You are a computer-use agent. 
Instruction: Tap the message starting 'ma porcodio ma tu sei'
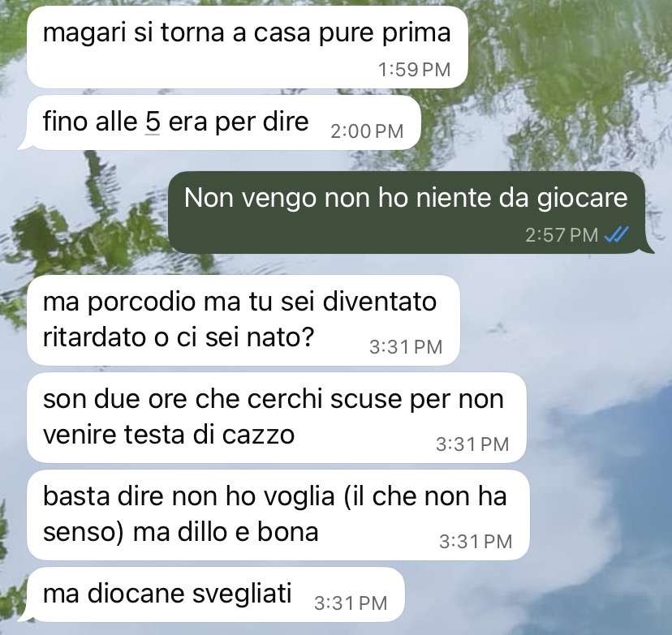coord(243,320)
